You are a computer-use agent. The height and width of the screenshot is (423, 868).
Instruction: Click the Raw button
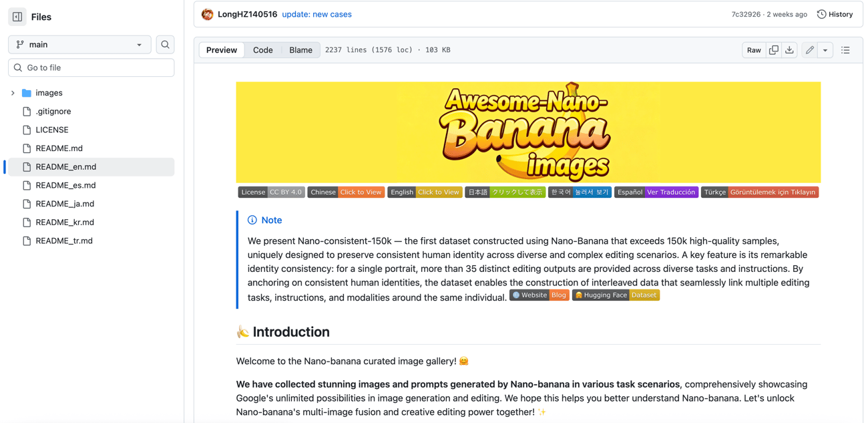(x=753, y=49)
